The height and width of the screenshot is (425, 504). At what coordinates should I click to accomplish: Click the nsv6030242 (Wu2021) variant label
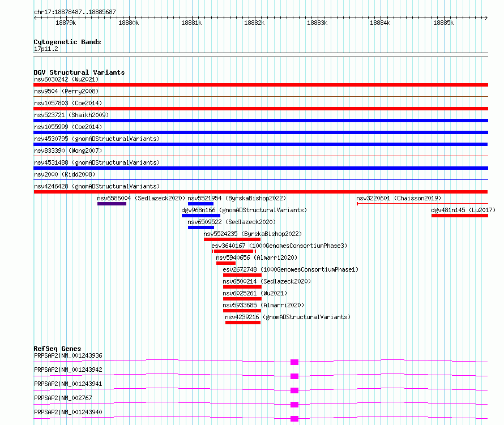tap(66, 79)
